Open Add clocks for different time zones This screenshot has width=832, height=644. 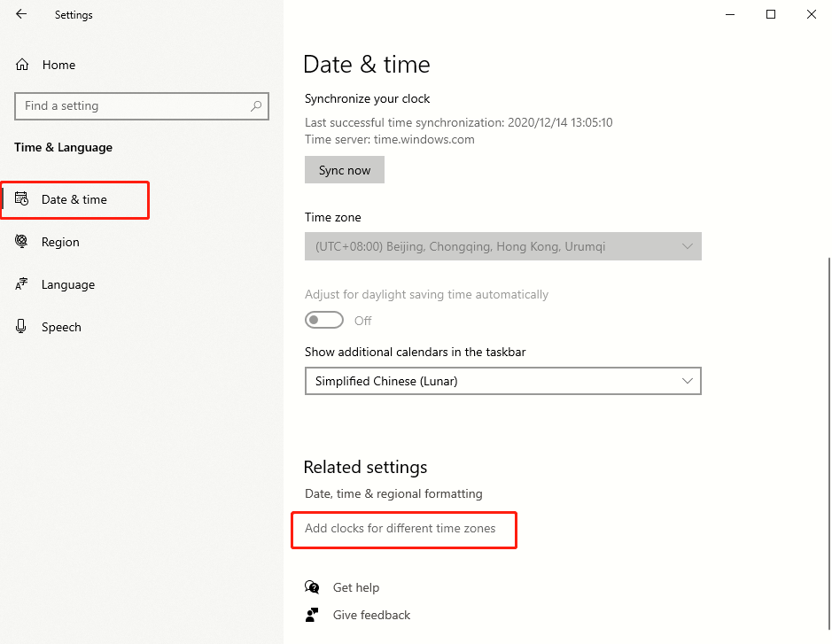pos(400,528)
